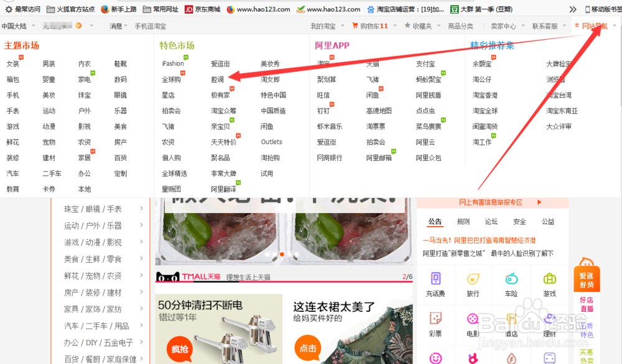The image size is (622, 364).
Task: Open the 充话费 phone recharge icon
Action: coord(435,285)
